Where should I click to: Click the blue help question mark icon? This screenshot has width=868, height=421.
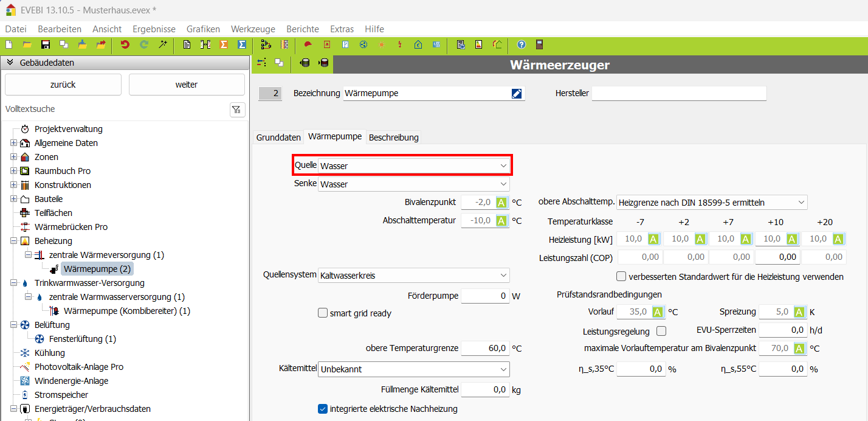[521, 44]
